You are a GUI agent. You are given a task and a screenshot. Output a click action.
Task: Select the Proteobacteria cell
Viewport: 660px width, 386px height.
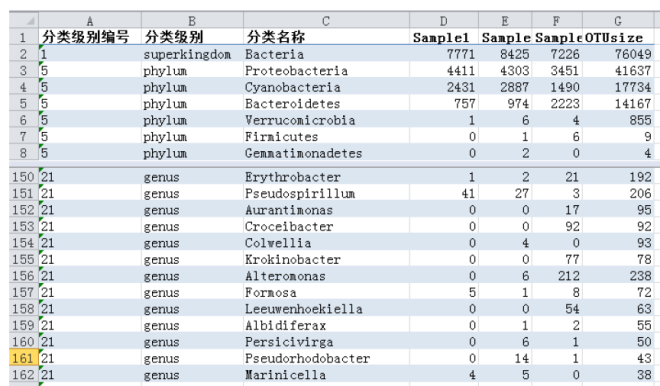click(326, 70)
